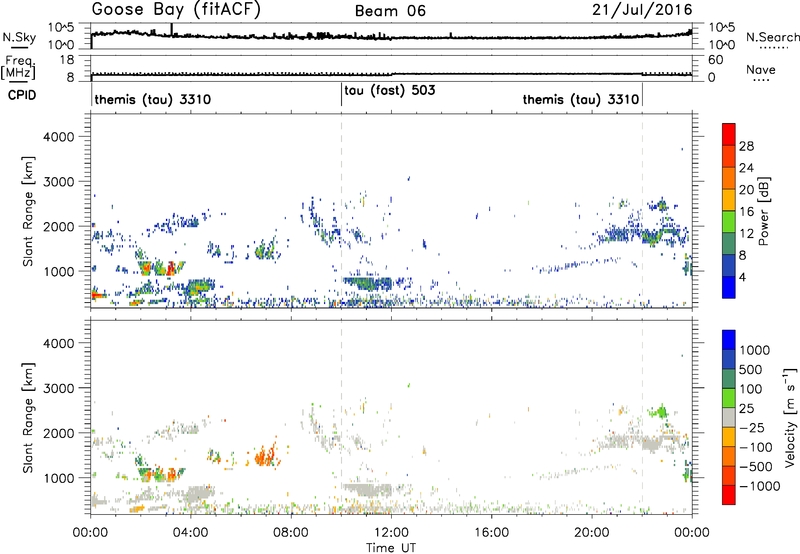Click the 'N.Sky' legend label
Screen dimensions: 800x554
(x=19, y=37)
